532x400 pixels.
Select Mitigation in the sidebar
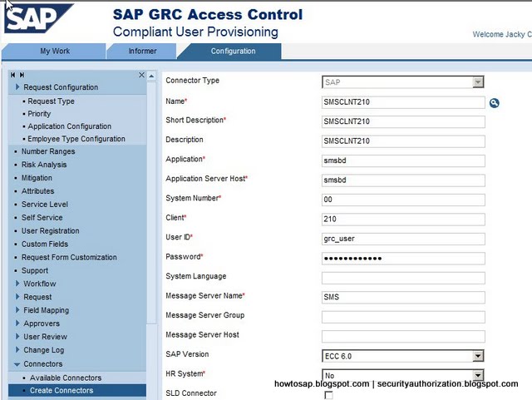click(37, 178)
